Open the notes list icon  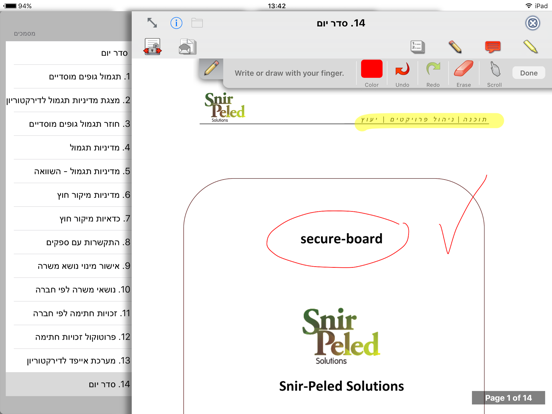[x=418, y=47]
